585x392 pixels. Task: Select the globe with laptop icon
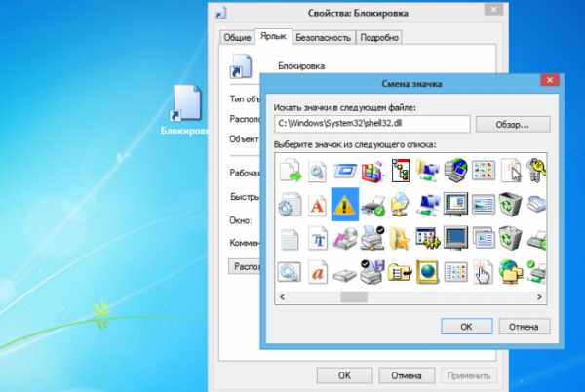coord(455,171)
